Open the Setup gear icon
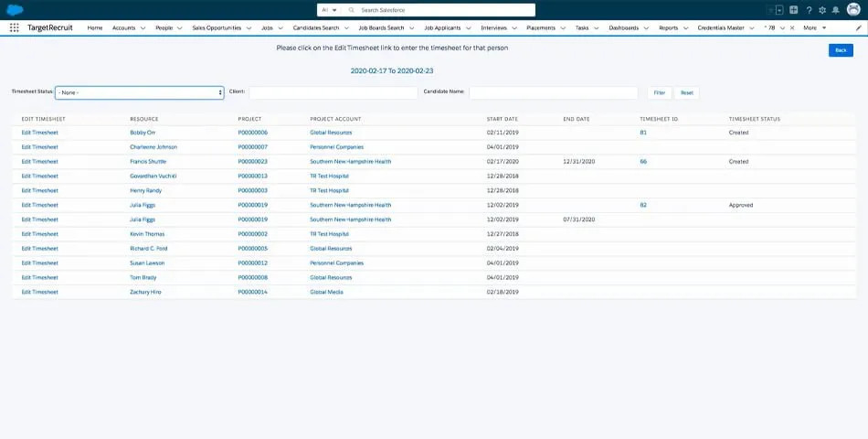 822,10
